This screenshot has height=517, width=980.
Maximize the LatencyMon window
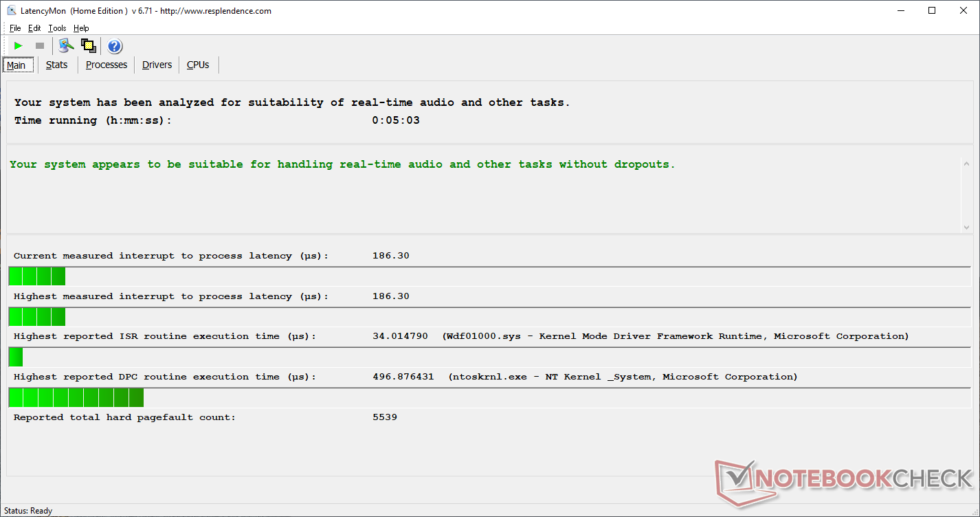click(x=932, y=10)
